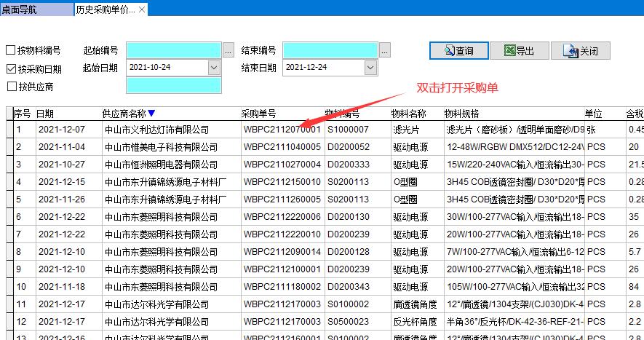Open the ellipsis lookup beside 起始编号
The width and height of the screenshot is (644, 340).
228,50
